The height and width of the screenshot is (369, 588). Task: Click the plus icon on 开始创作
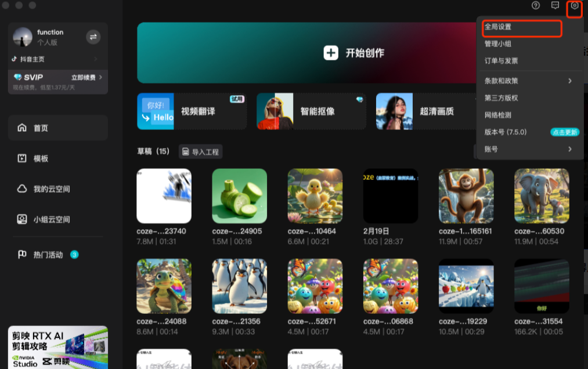(331, 53)
